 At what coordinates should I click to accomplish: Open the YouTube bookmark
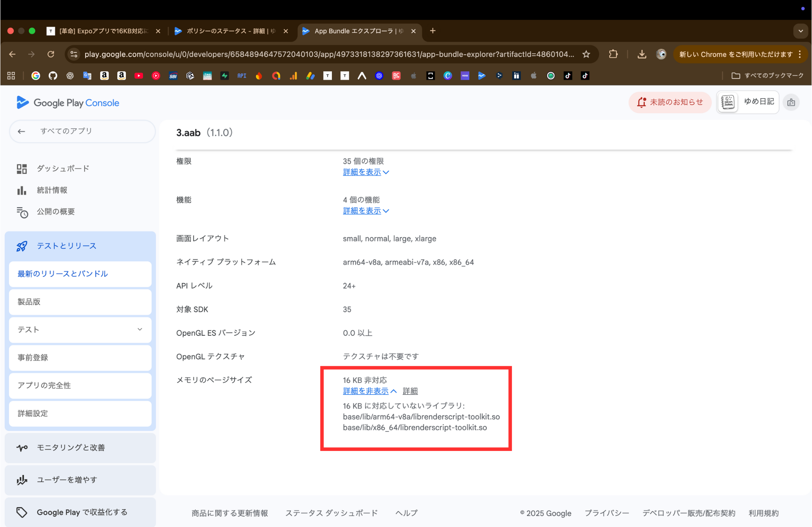pyautogui.click(x=138, y=75)
